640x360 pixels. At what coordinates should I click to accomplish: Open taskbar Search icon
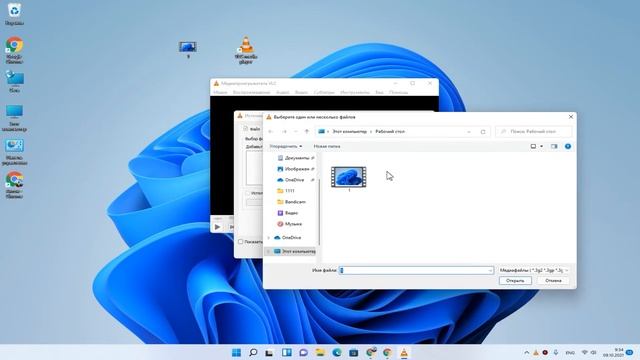(253, 353)
